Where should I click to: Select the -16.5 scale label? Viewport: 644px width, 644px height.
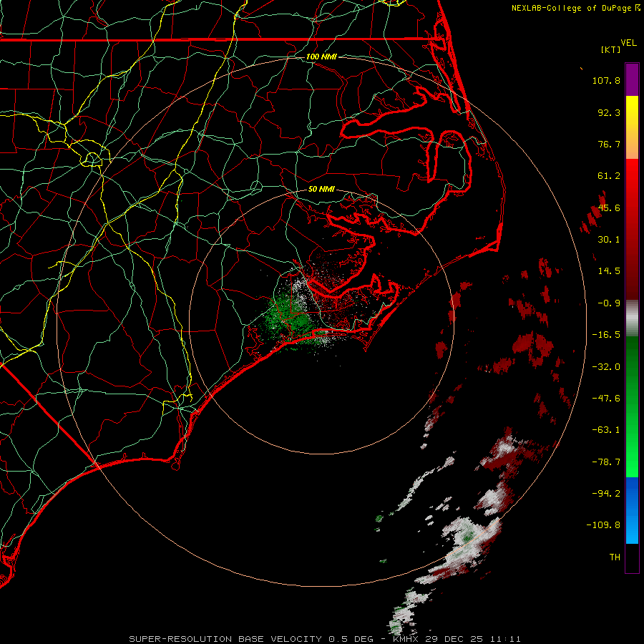pos(606,335)
